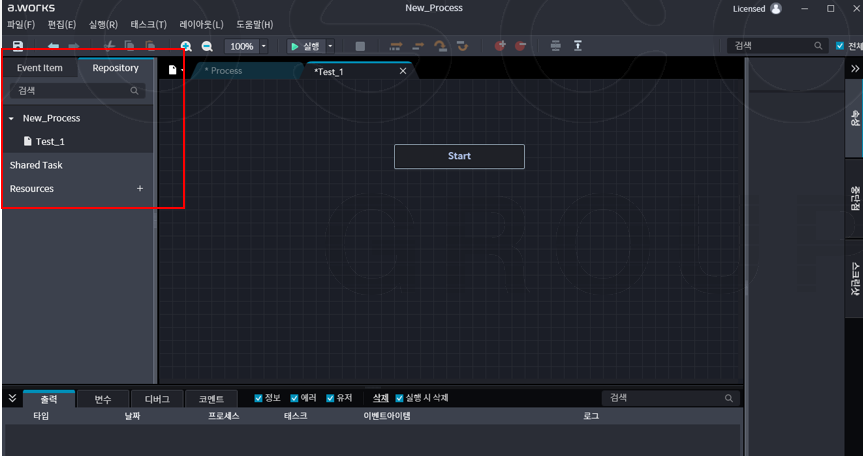Click the copy icon in toolbar
Image resolution: width=863 pixels, height=456 pixels.
(129, 46)
